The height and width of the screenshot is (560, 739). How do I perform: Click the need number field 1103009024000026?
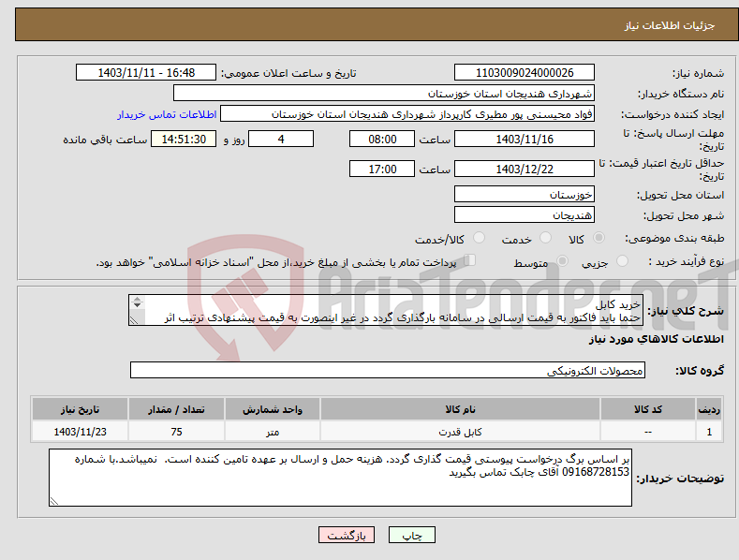coord(525,73)
